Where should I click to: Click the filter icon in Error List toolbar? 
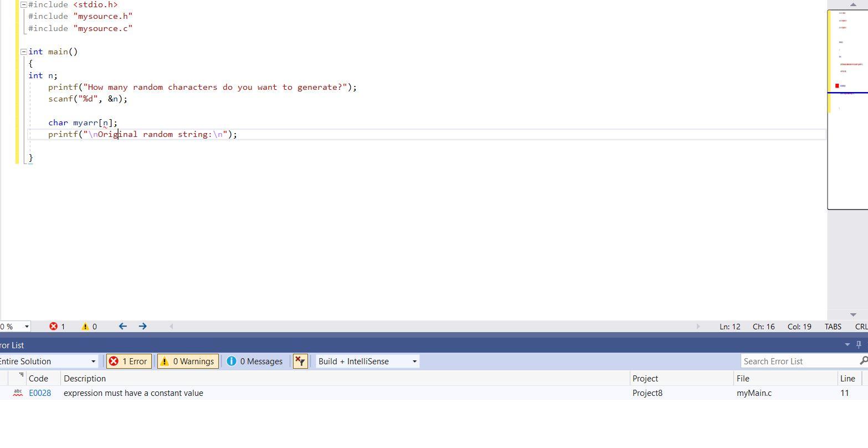coord(300,361)
